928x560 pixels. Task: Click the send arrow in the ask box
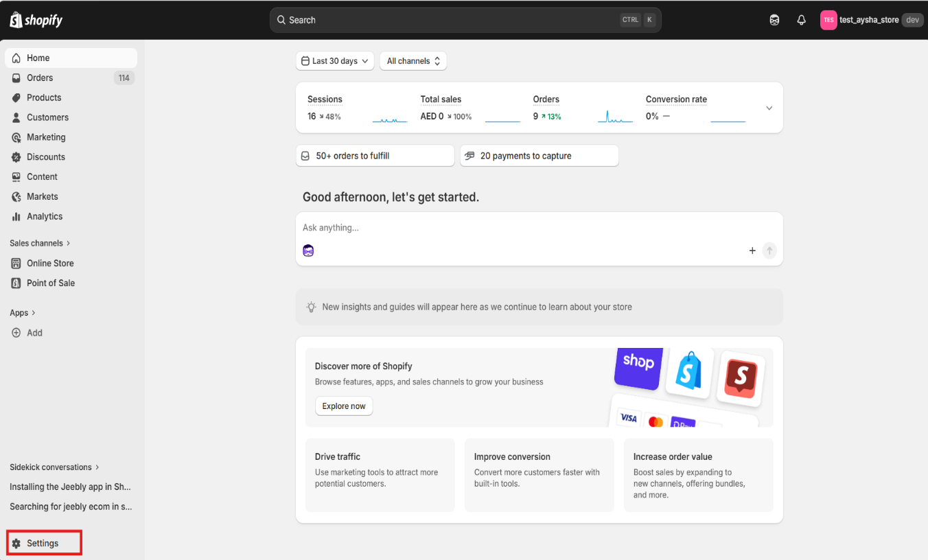[x=769, y=251]
